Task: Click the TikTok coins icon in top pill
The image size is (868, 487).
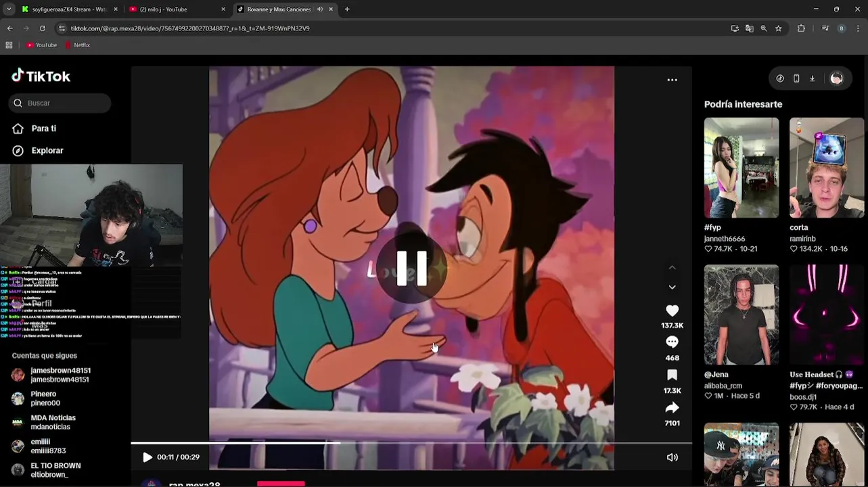Action: [x=780, y=78]
